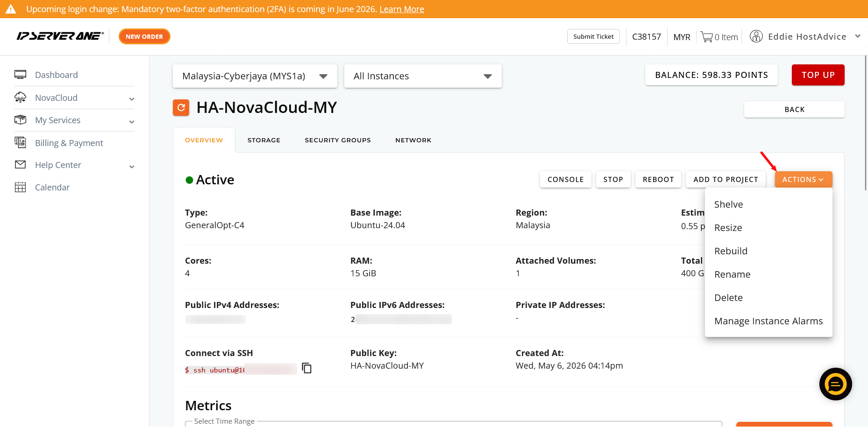This screenshot has width=868, height=427.
Task: Click the Select Time Range field
Action: click(453, 423)
